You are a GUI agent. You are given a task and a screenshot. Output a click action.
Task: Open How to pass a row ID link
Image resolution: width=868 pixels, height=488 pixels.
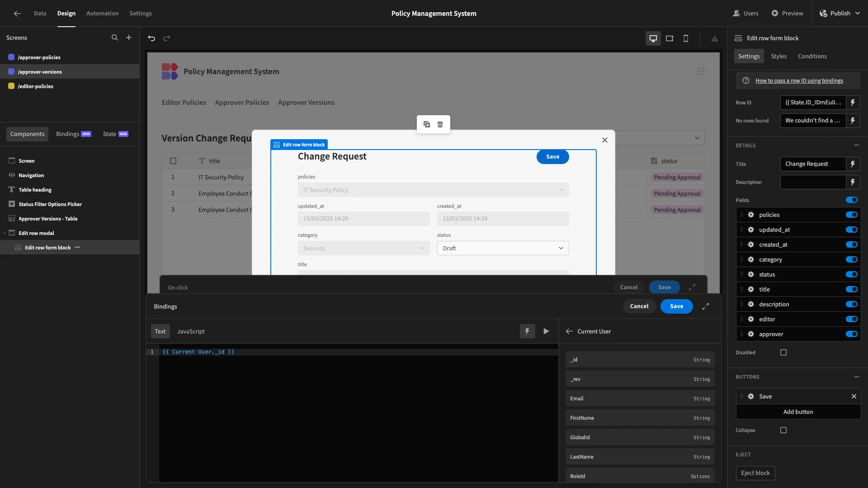click(x=799, y=81)
